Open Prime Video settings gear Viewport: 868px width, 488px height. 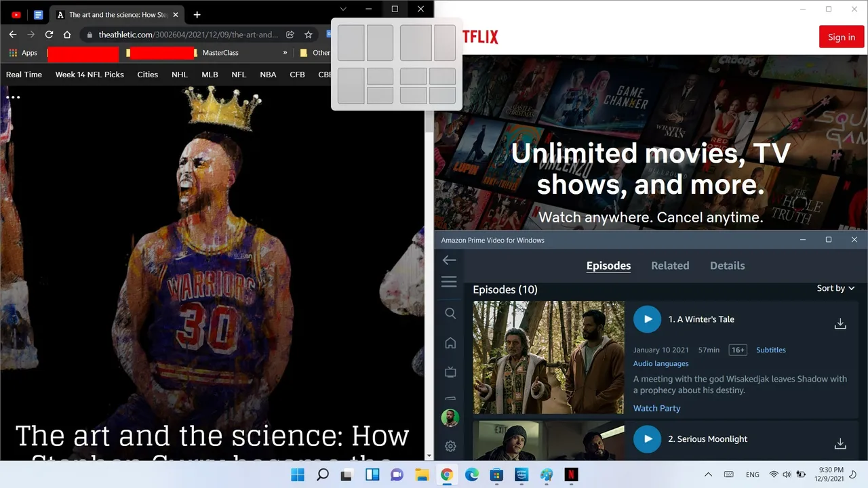tap(450, 446)
